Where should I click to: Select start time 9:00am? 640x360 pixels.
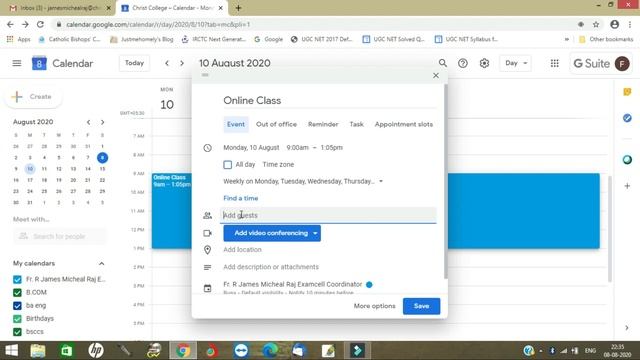tap(298, 148)
